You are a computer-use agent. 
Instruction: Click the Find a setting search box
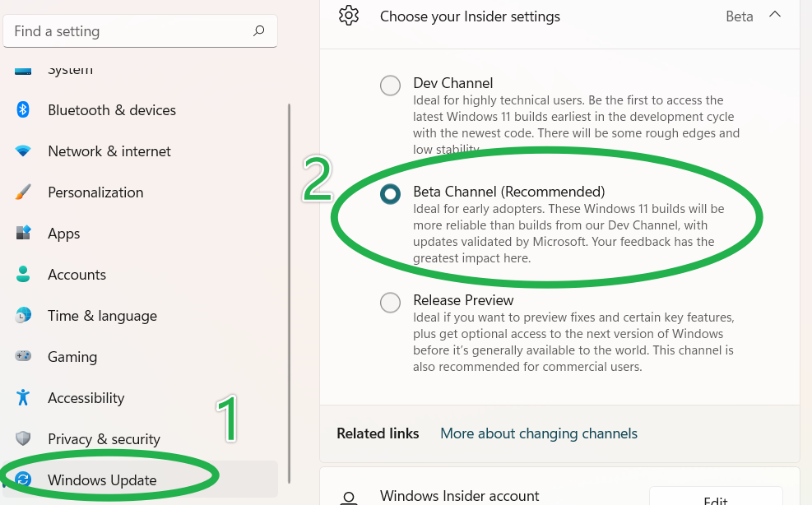pos(140,31)
